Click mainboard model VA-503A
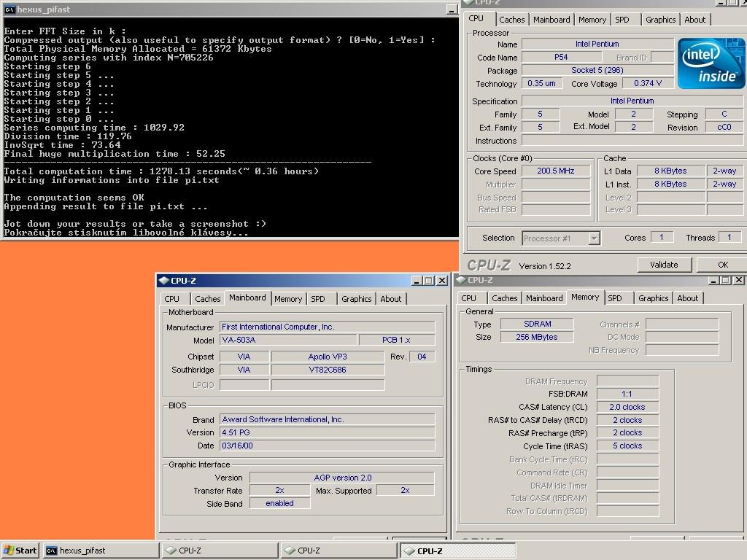The image size is (747, 560). coord(288,340)
